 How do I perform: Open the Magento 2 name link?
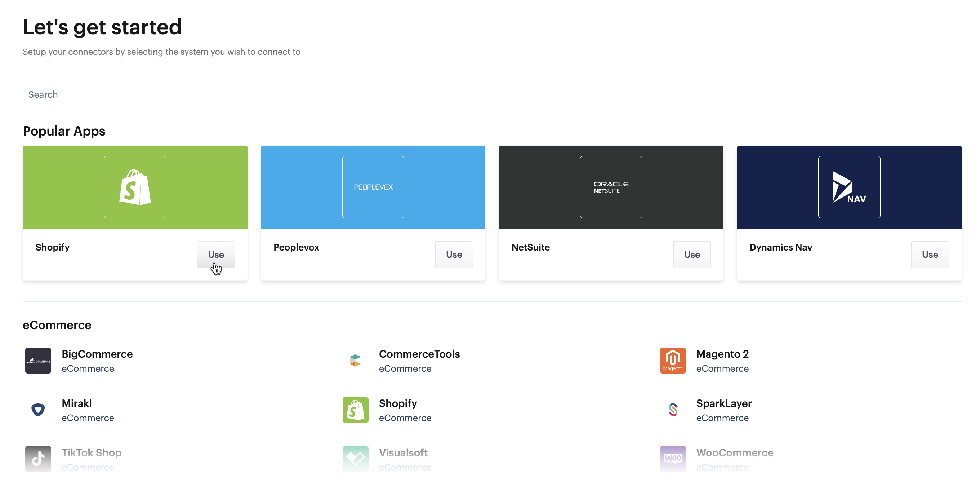click(x=722, y=354)
